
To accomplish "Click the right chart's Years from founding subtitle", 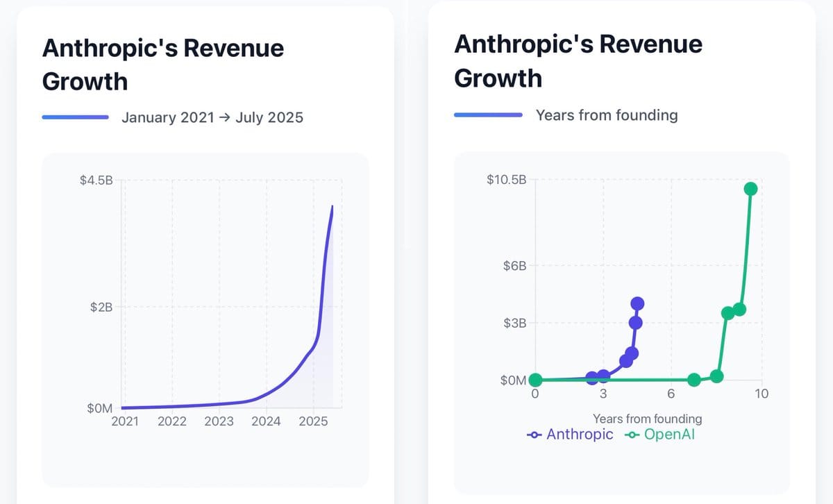I will coord(607,115).
